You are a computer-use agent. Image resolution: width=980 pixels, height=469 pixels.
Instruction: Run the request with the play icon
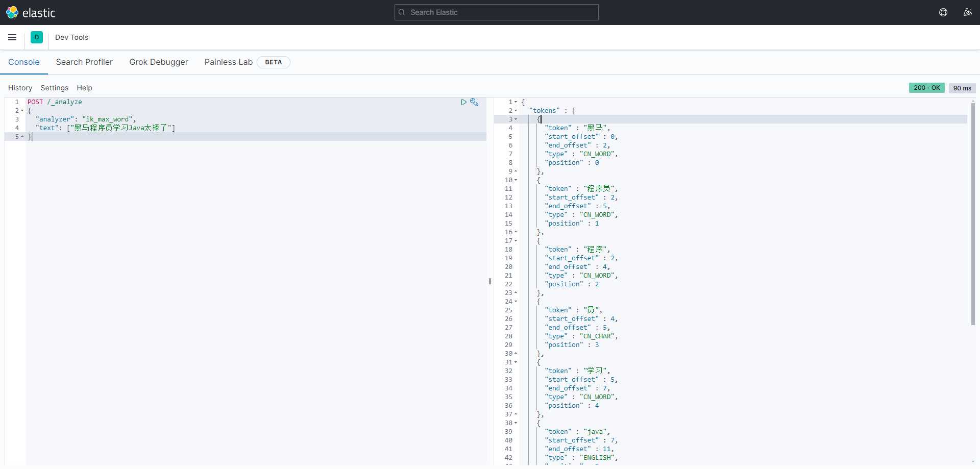pyautogui.click(x=463, y=102)
